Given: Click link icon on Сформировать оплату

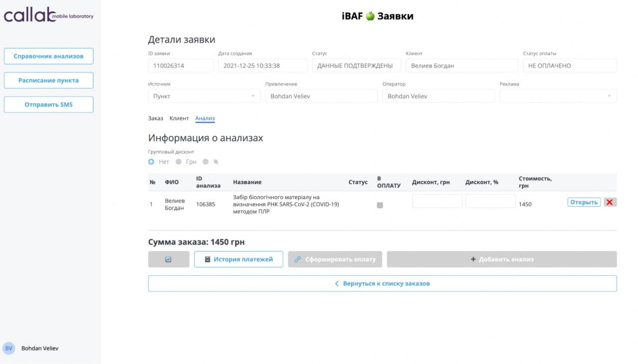Looking at the screenshot, I should pos(298,259).
